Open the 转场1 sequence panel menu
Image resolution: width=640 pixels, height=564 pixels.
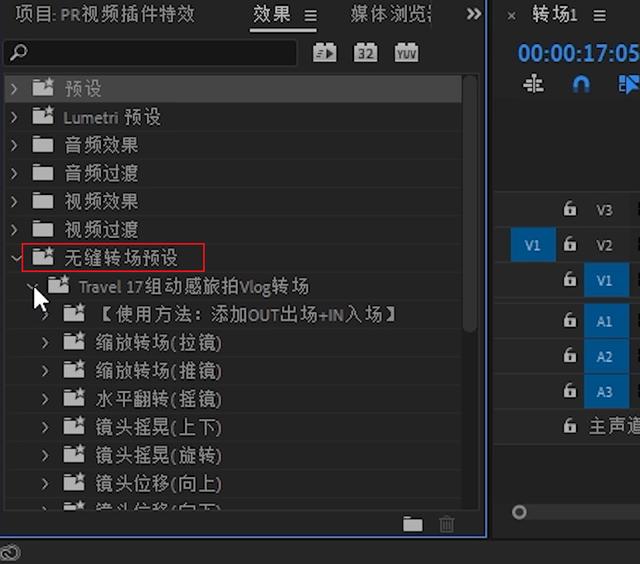pos(599,16)
